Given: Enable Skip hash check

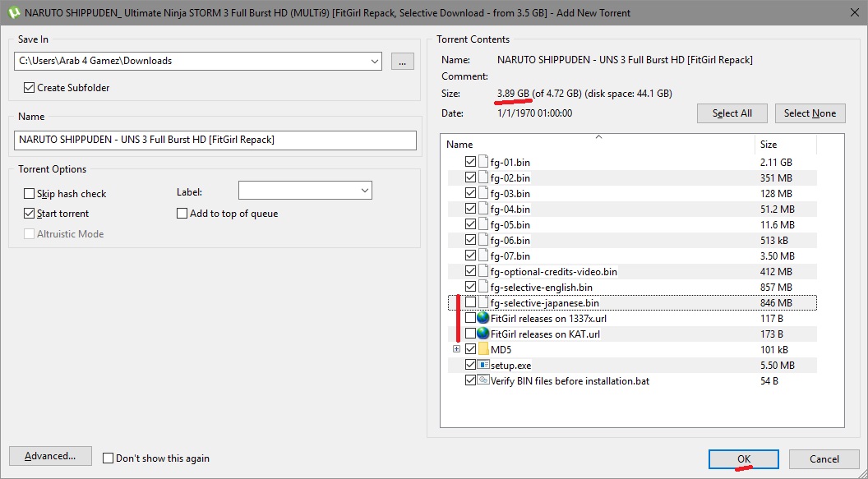Looking at the screenshot, I should tap(29, 194).
